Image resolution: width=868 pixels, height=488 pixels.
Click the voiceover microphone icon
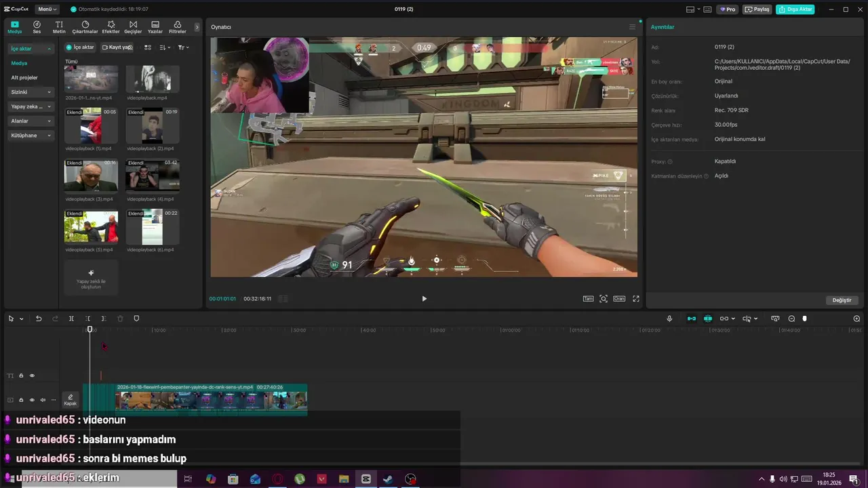[x=669, y=319]
